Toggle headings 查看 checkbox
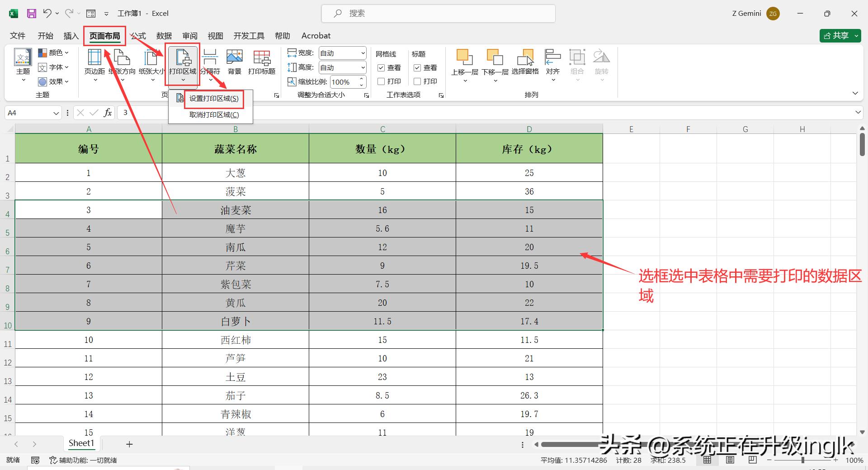The width and height of the screenshot is (868, 470). (417, 68)
